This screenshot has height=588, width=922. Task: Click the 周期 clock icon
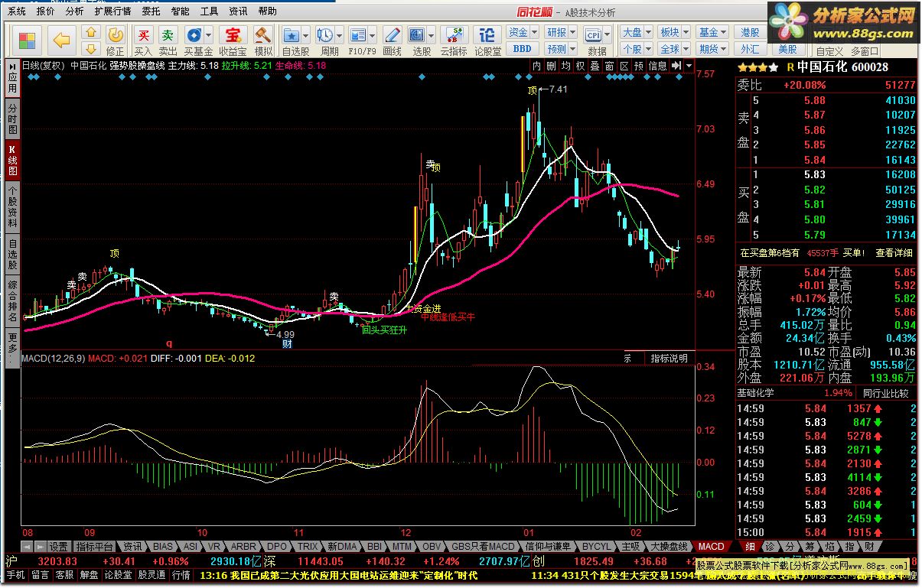pos(325,34)
